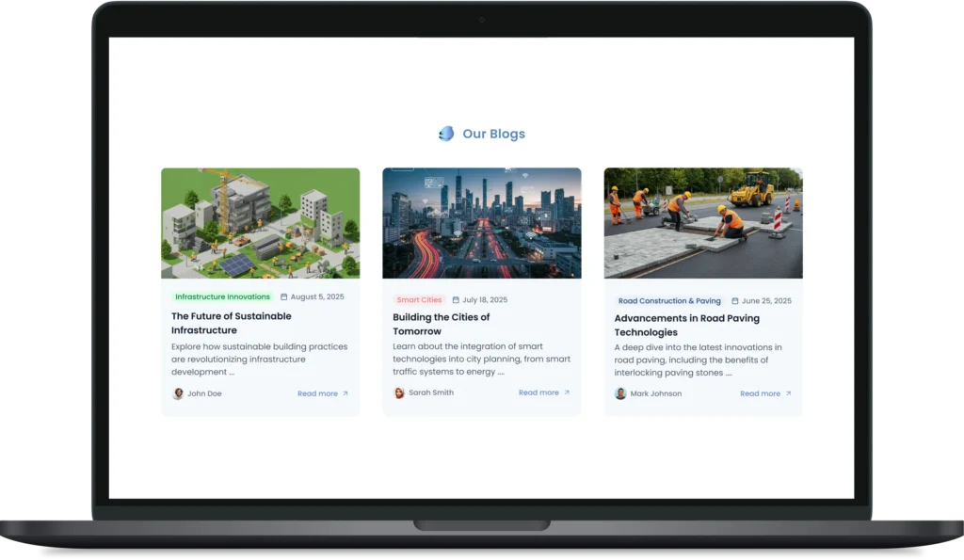Screen dimensions: 964x560
Task: Click the blue logo icon beside Our Blogs
Action: pyautogui.click(x=446, y=134)
